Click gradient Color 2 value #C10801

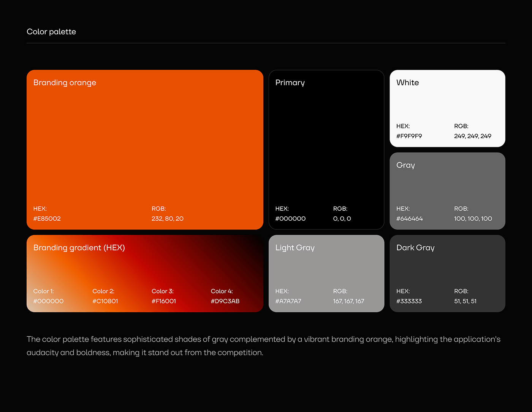tap(105, 301)
